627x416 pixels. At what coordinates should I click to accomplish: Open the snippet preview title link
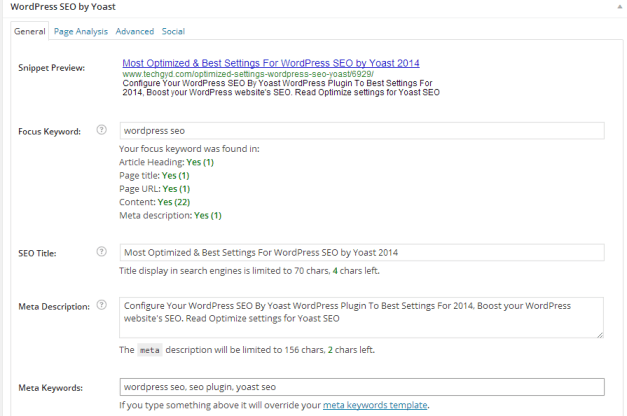[271, 63]
